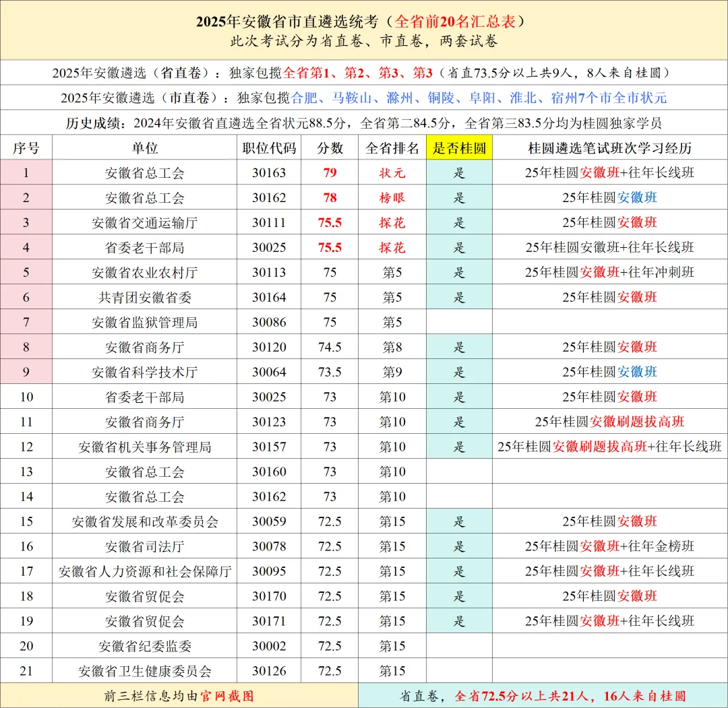Click row number 1 pink cell
728x708 pixels.
click(26, 172)
